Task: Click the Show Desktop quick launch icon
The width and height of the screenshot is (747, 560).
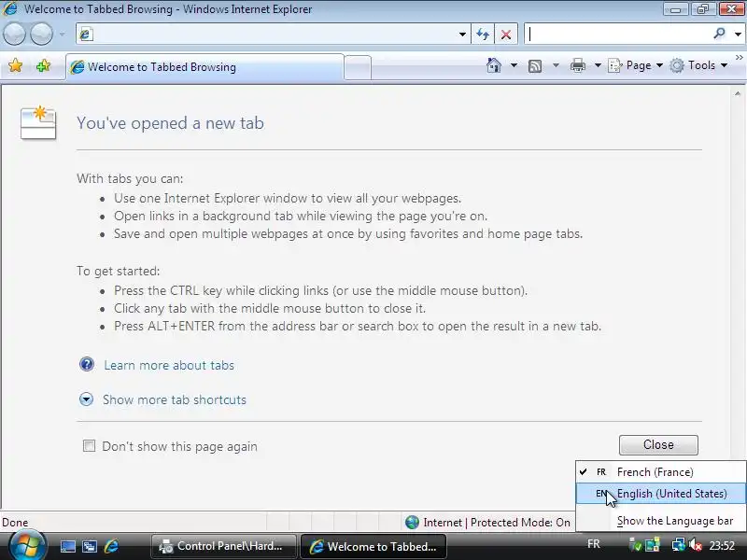Action: point(67,546)
